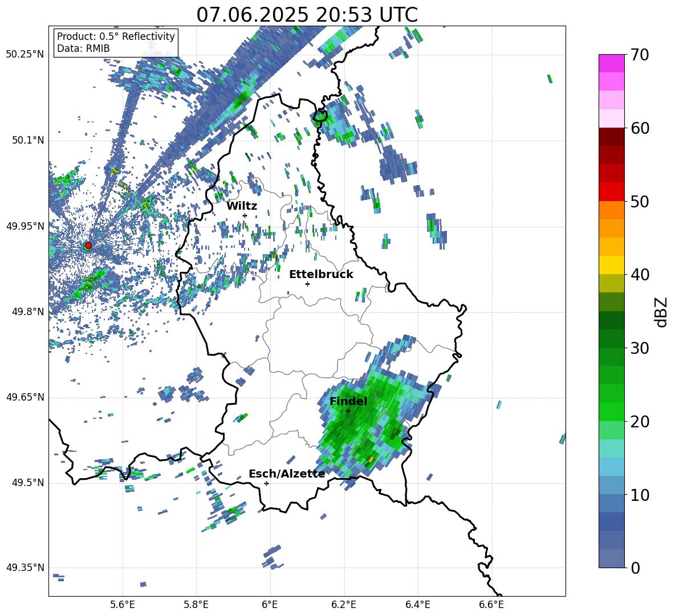Click the Wiltz city label
Image resolution: width=675 pixels, height=616 pixels.
242,206
